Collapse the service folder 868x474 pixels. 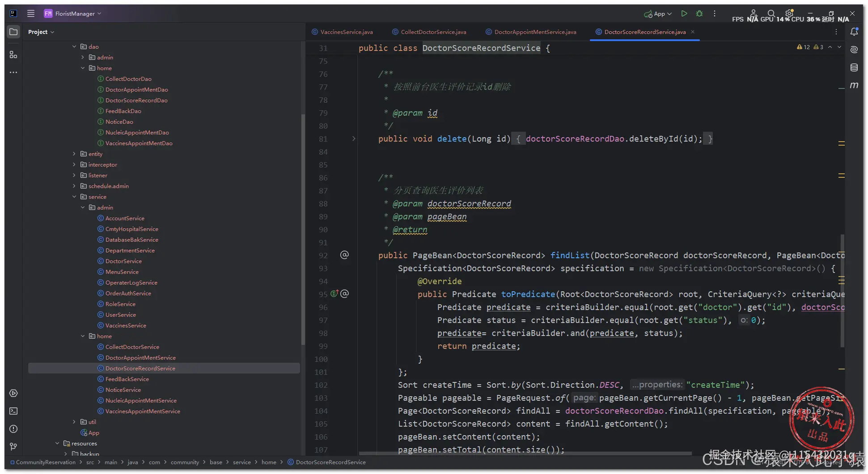(74, 197)
